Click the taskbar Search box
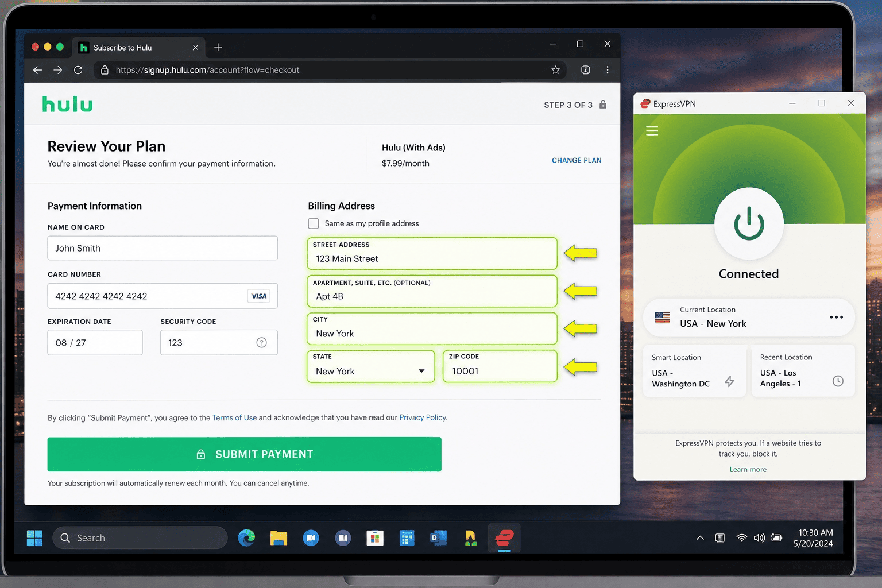This screenshot has height=588, width=882. [x=140, y=538]
